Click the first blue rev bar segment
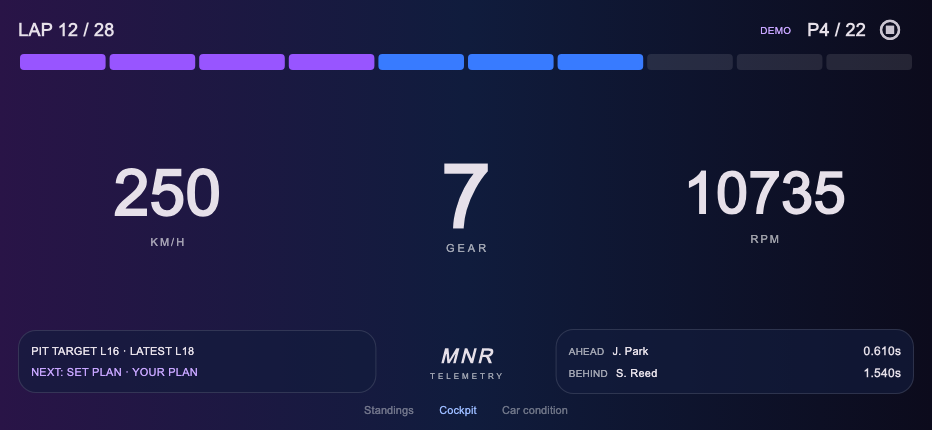932x430 pixels. tap(421, 62)
